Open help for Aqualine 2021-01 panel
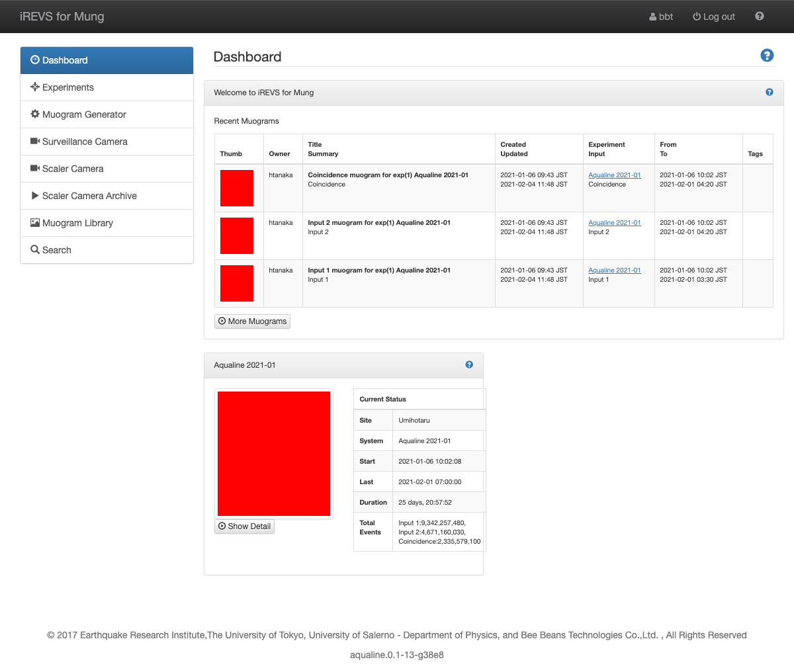Viewport: 794px width, 672px height. point(469,365)
